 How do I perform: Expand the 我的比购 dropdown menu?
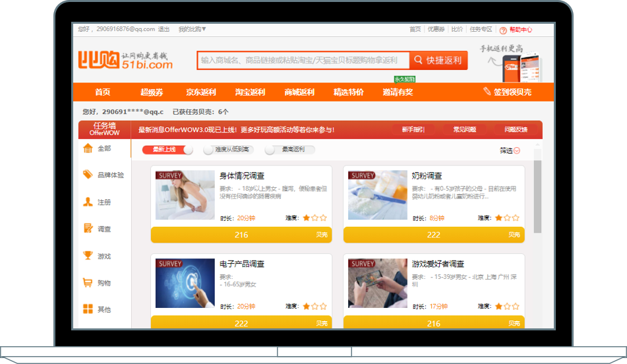tap(193, 29)
